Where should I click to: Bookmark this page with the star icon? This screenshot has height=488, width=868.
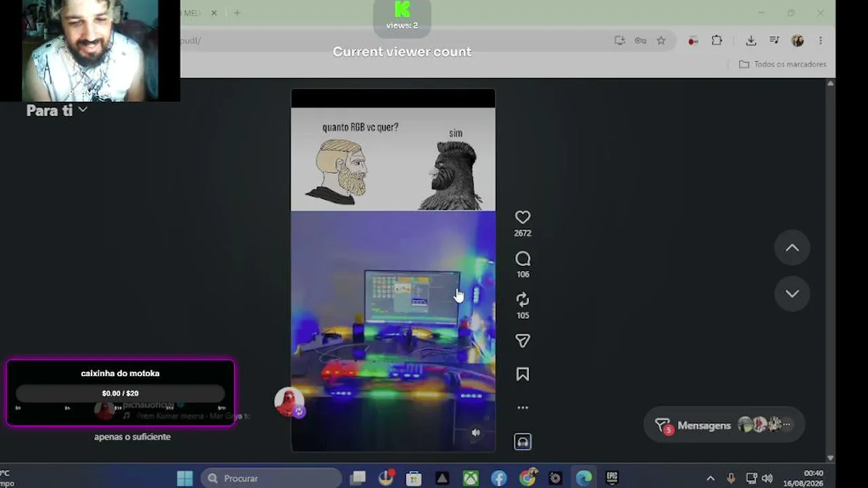(x=660, y=41)
